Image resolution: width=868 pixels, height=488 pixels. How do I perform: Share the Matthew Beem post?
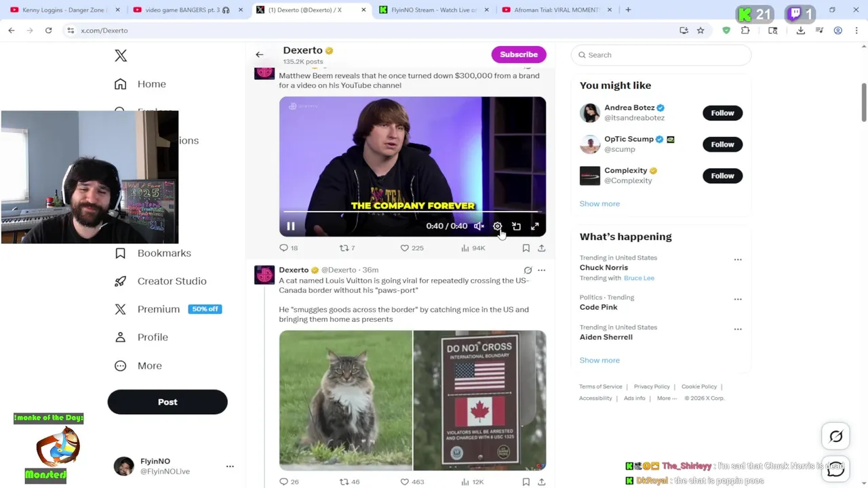coord(541,248)
